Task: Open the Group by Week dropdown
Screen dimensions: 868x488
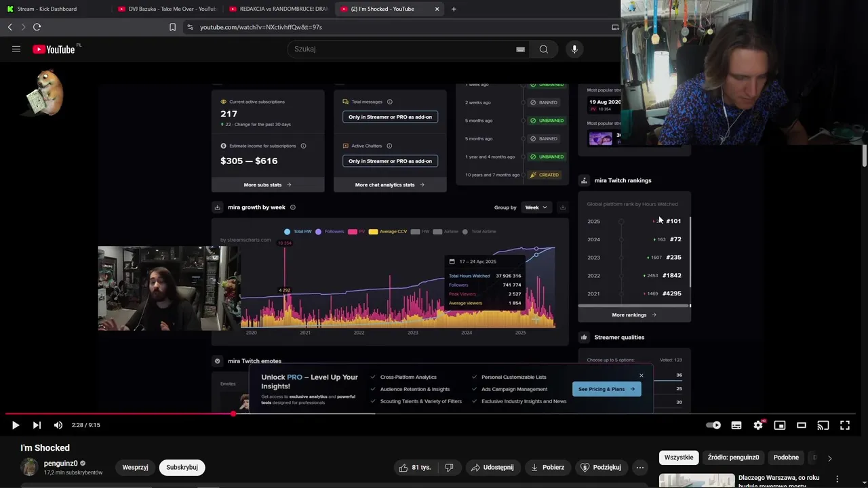Action: tap(536, 207)
